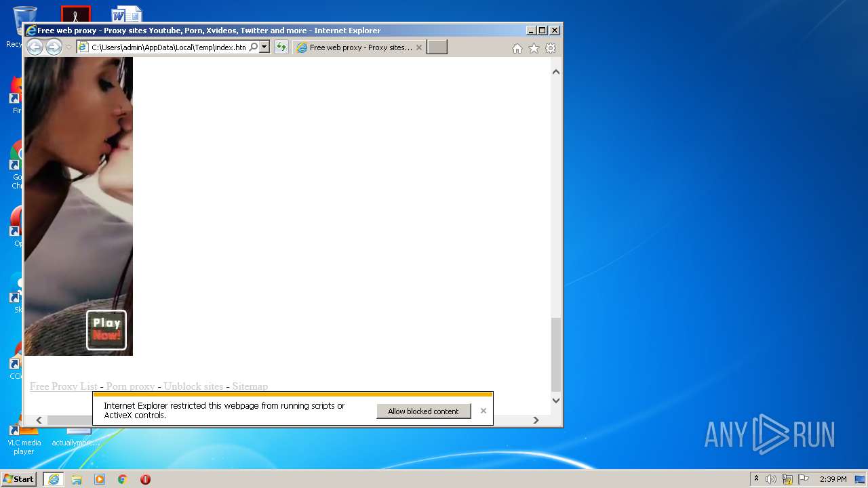
Task: Click the search magnifier in the address bar
Action: tap(253, 47)
